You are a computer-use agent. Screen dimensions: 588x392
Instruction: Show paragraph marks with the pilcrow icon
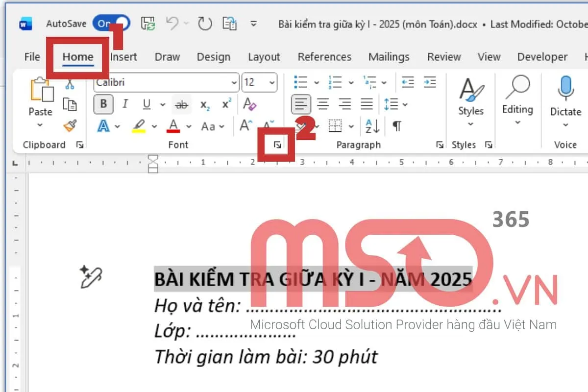point(396,127)
